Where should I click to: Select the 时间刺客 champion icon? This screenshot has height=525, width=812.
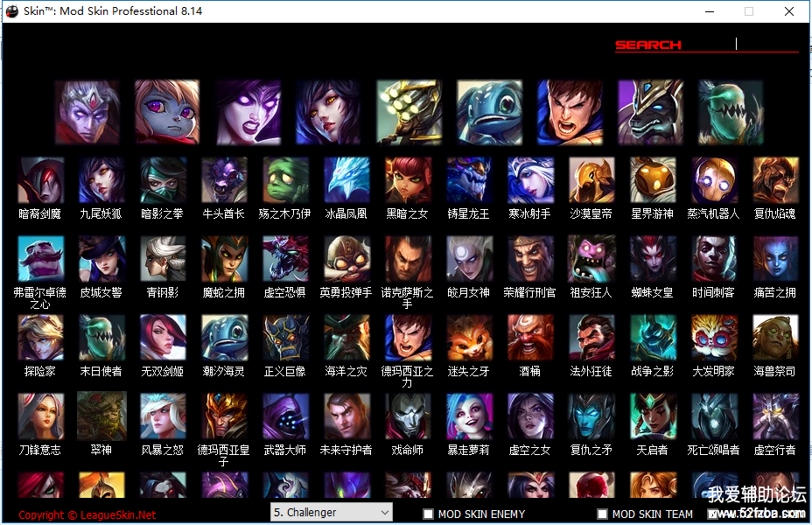(x=714, y=259)
